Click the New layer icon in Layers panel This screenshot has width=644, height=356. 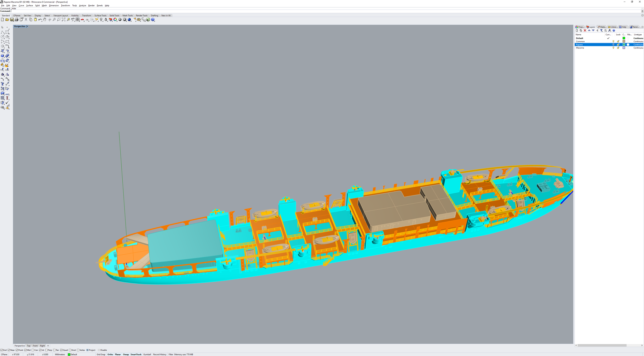(x=577, y=31)
